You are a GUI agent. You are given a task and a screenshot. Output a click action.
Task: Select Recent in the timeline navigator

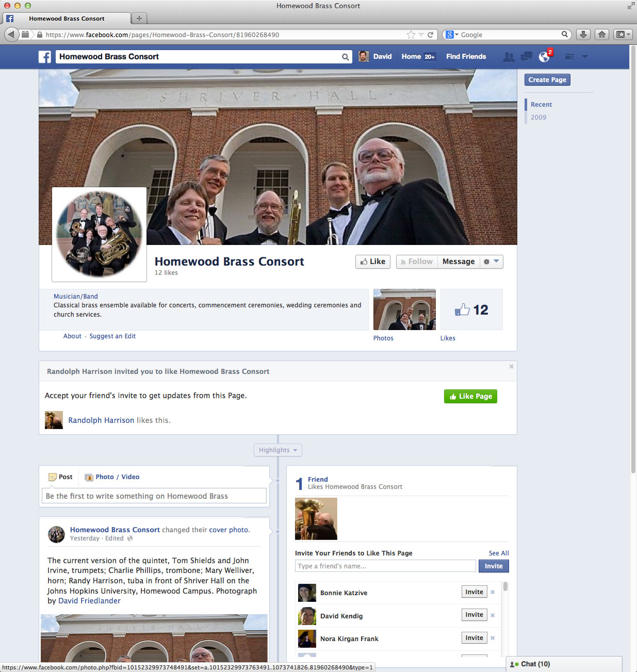(x=541, y=104)
